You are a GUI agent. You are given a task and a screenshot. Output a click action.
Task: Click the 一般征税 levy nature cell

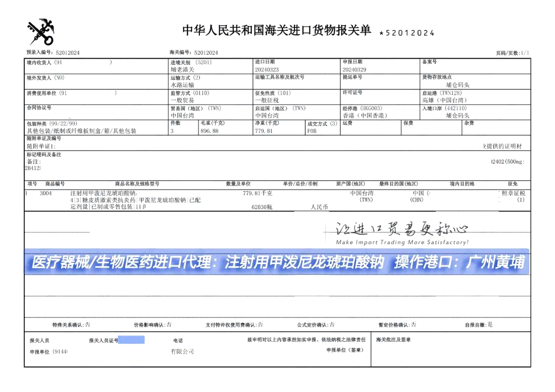tap(267, 100)
